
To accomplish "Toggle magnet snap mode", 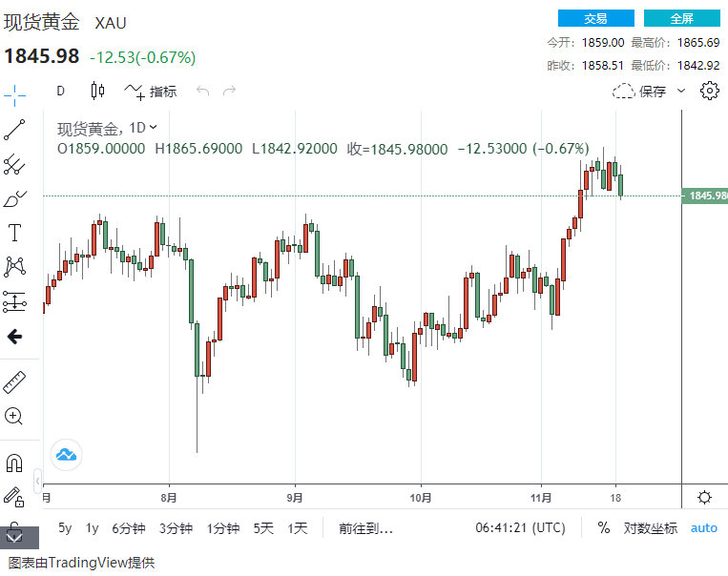I will [x=14, y=463].
